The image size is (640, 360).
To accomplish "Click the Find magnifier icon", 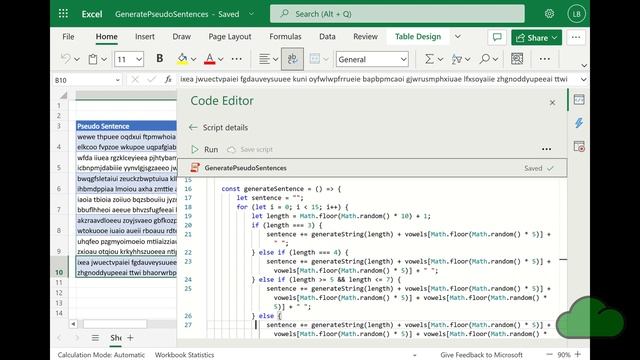I will (x=484, y=59).
